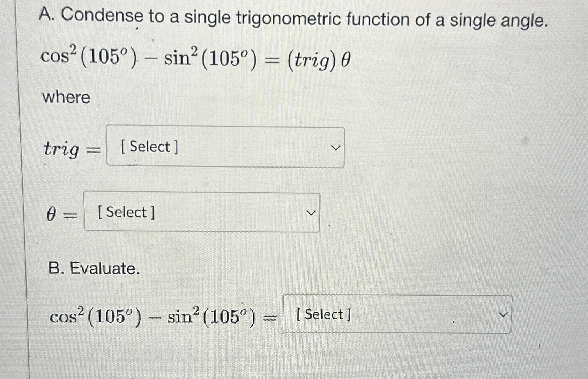The image size is (588, 379).
Task: Click inside the θ selection box
Action: [202, 211]
